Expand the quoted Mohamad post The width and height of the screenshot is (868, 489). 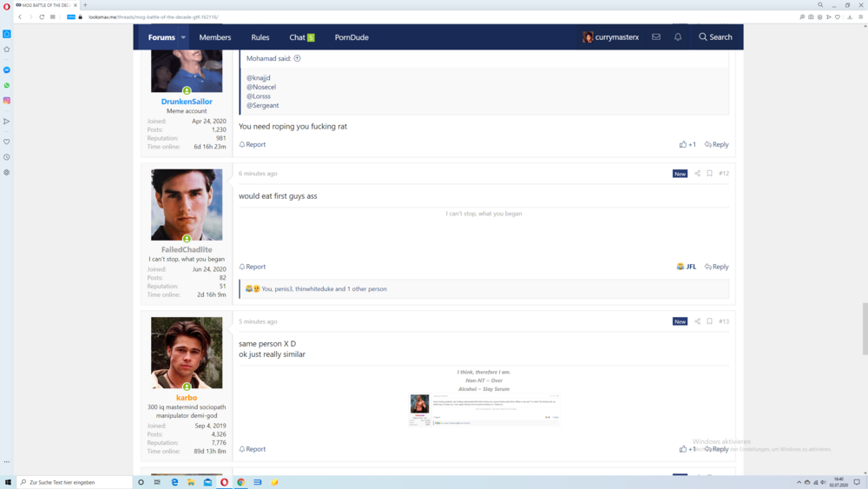297,58
